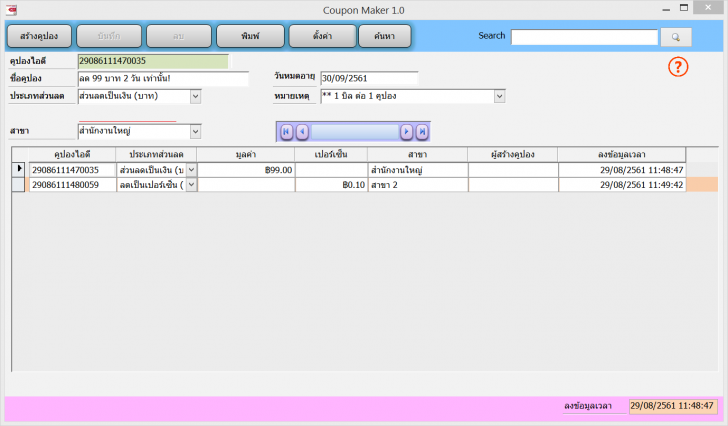Open discount type dropdown in row 29086111480059
Viewport: 728px width, 426px height.
coord(191,185)
